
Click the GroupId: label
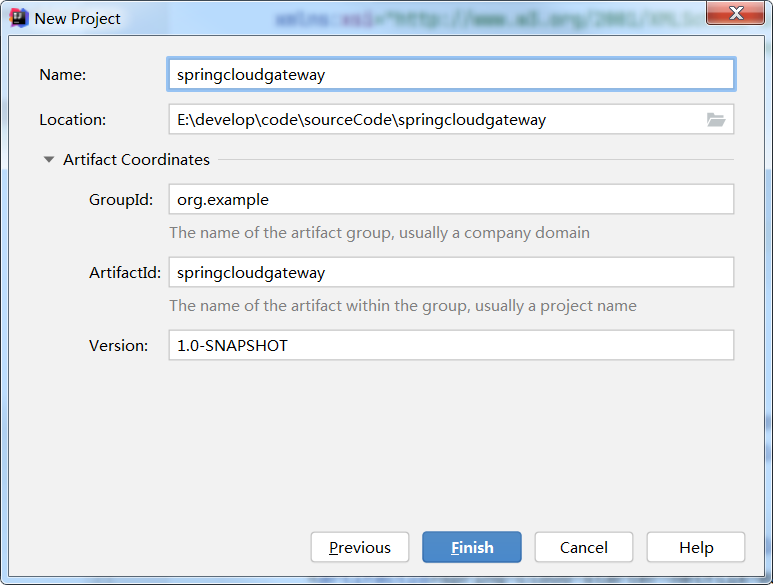pyautogui.click(x=121, y=199)
